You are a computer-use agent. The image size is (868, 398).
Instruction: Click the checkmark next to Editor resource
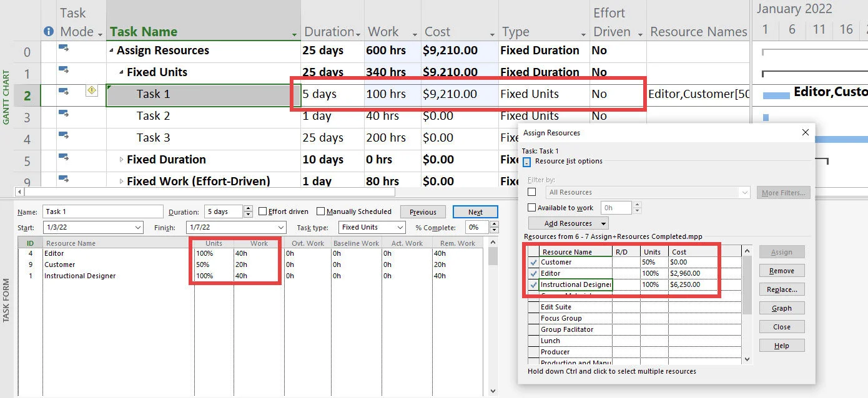point(533,273)
